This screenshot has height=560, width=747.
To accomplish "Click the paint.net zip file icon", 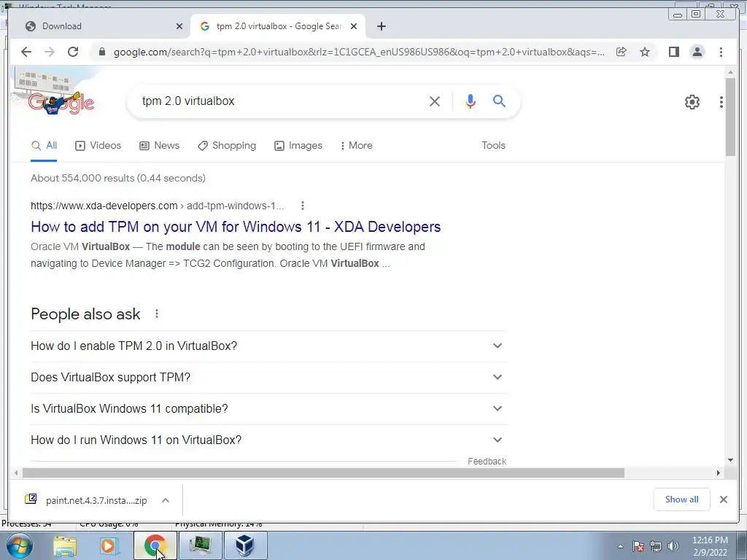I will pos(31,499).
